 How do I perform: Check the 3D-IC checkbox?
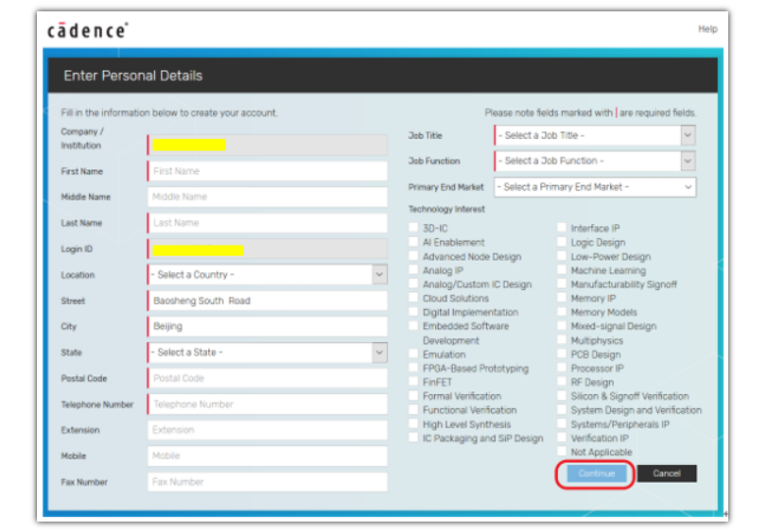(x=413, y=228)
